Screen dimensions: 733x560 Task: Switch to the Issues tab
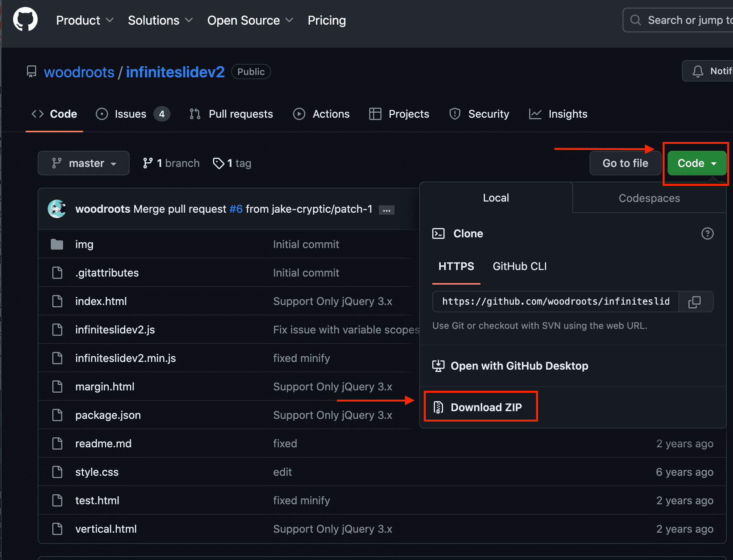tap(133, 114)
